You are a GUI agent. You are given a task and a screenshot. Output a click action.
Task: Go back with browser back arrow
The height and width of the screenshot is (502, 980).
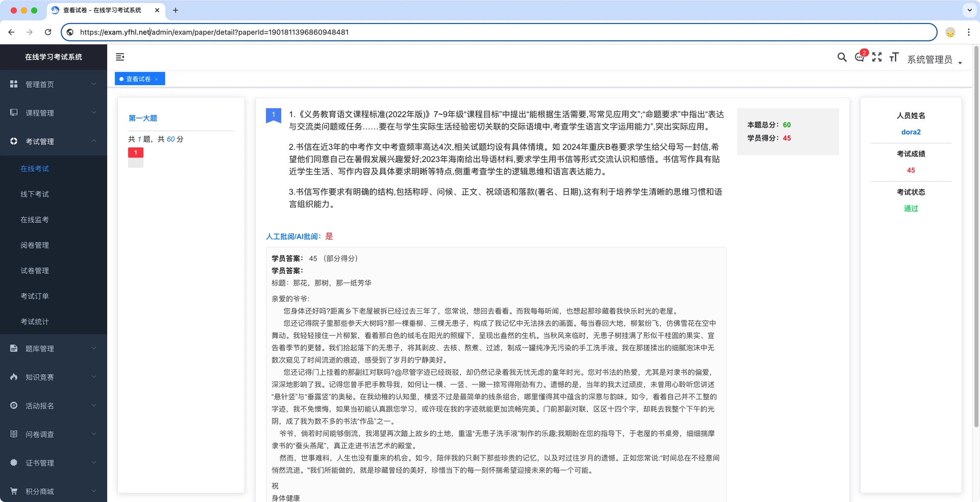tap(11, 32)
